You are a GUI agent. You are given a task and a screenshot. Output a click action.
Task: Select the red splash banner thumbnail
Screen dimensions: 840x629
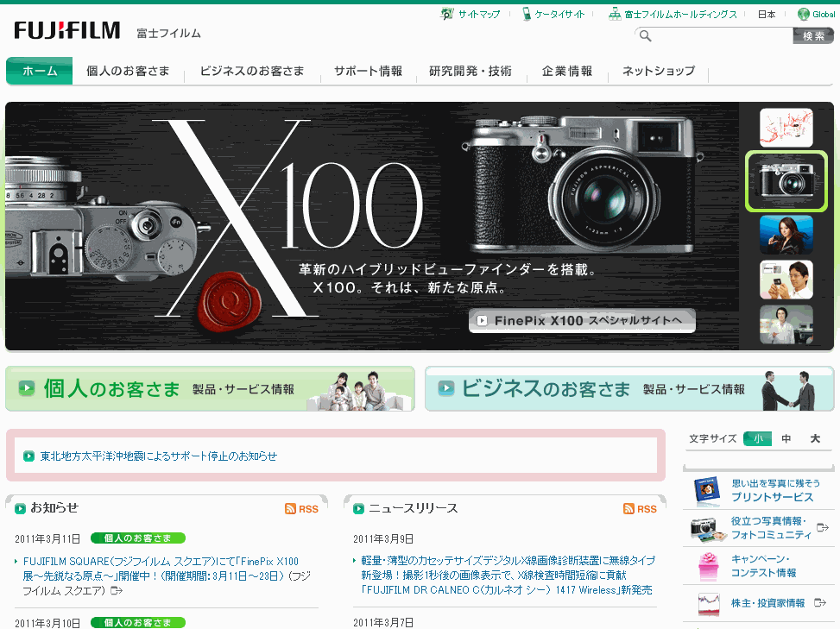point(786,128)
